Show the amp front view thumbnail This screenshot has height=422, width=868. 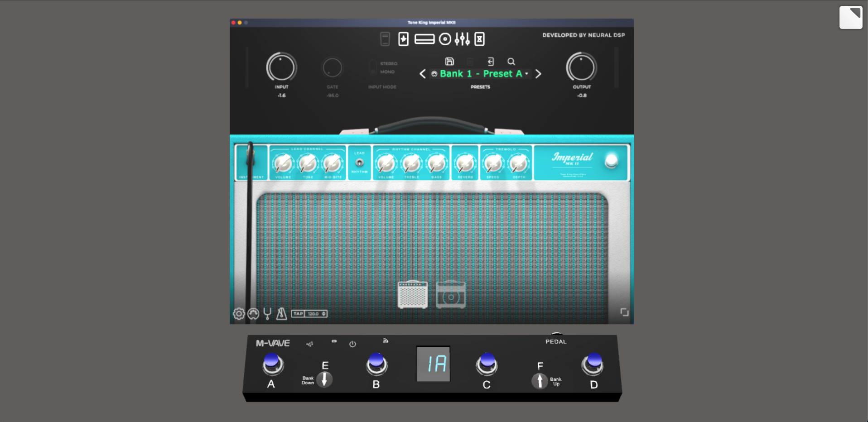tap(412, 295)
